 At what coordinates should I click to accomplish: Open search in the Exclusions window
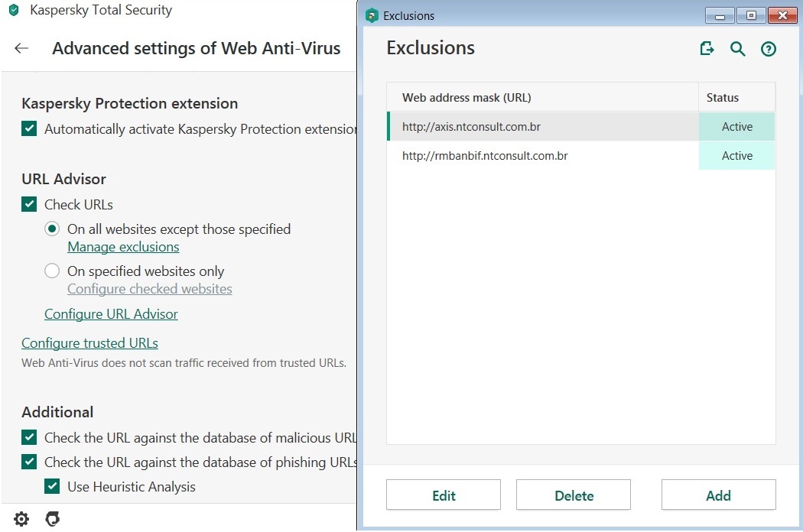[x=737, y=49]
